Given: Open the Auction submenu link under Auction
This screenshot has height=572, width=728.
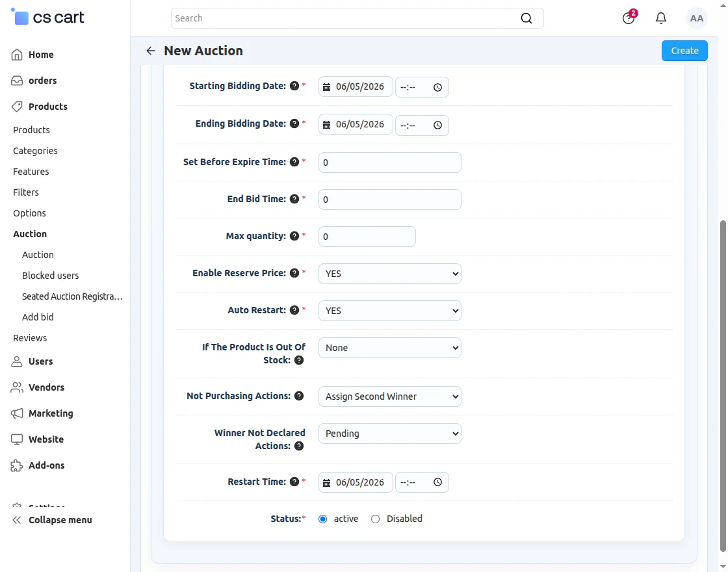Looking at the screenshot, I should coord(38,255).
